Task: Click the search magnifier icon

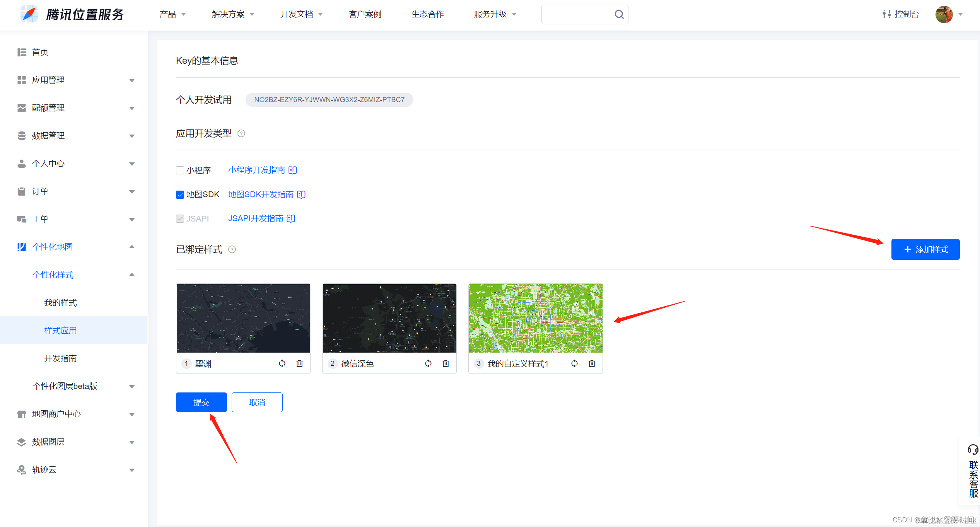Action: pos(619,14)
